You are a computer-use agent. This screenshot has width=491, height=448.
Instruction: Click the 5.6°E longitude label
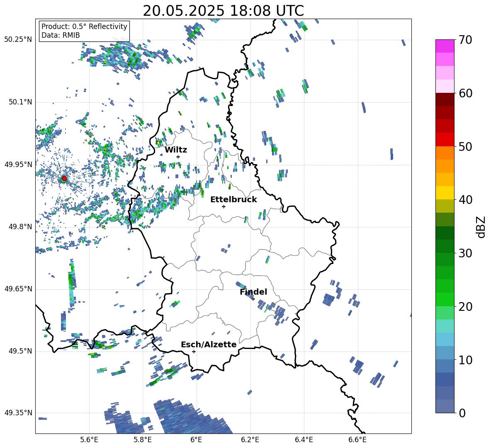[89, 440]
